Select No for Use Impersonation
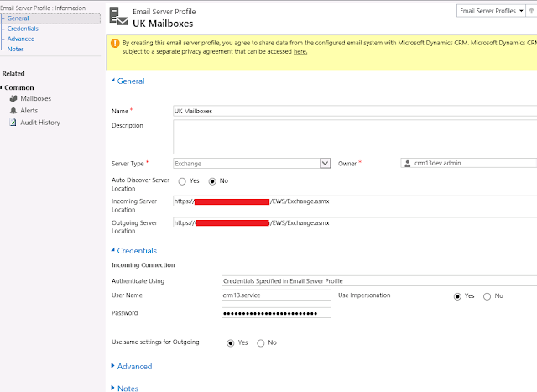 coord(487,296)
